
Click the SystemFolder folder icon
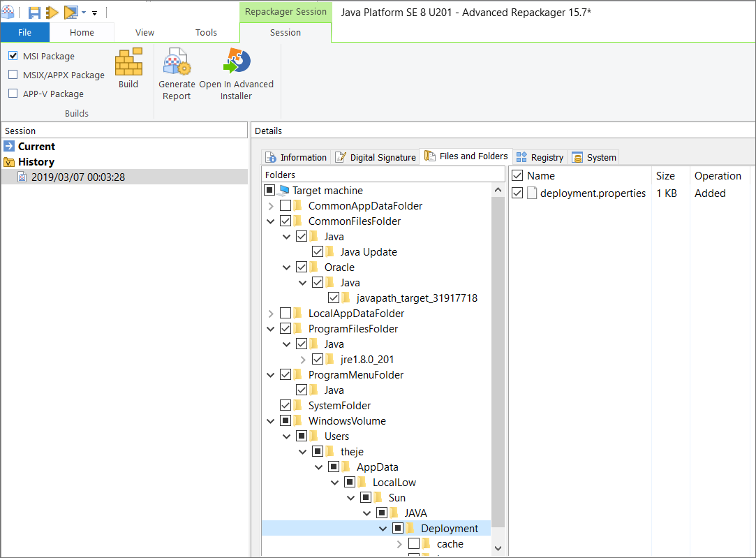[x=299, y=406]
